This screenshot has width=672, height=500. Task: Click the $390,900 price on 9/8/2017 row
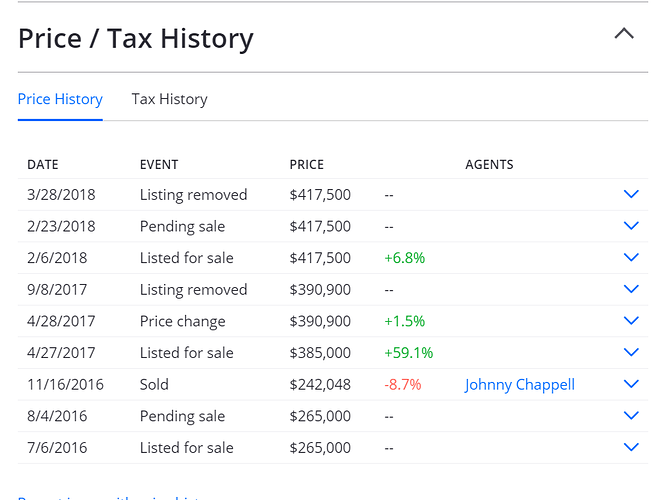coord(320,290)
